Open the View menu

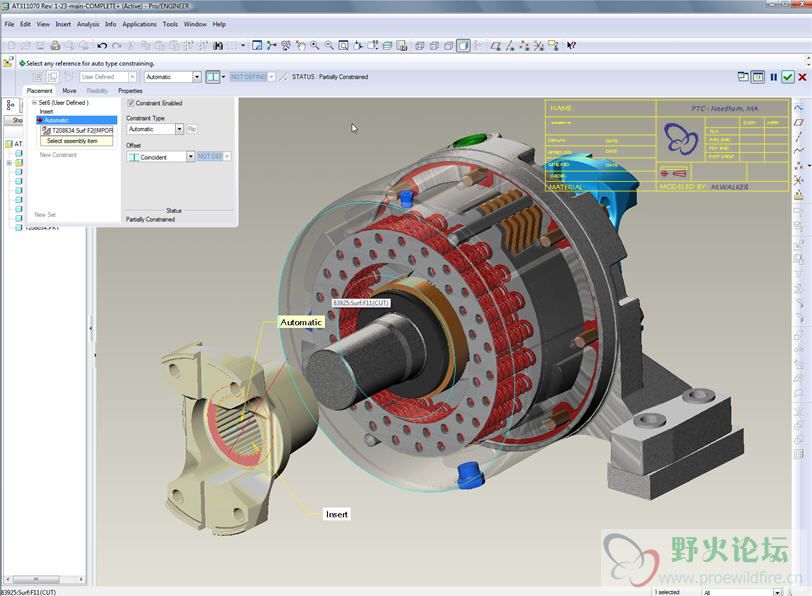[43, 24]
